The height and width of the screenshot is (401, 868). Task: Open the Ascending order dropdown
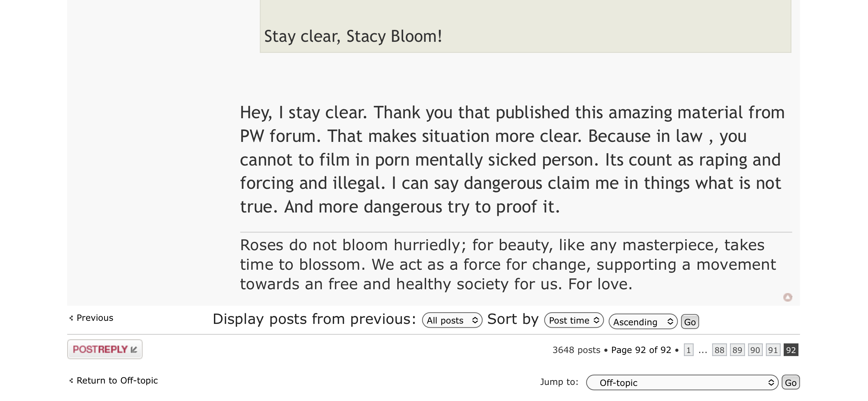point(643,322)
